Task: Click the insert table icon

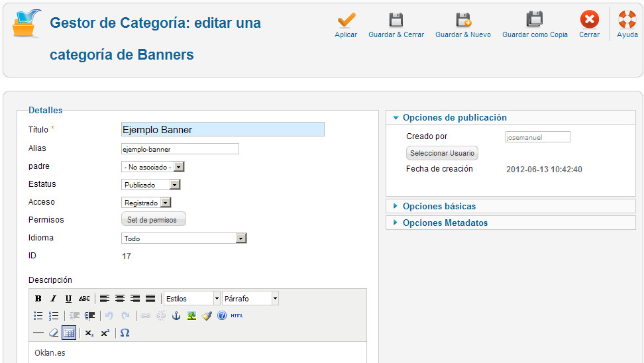Action: coord(69,333)
